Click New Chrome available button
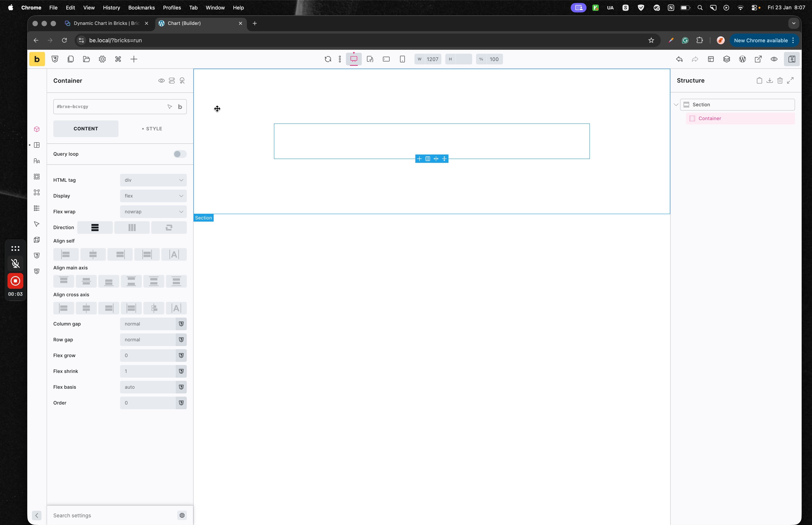The height and width of the screenshot is (525, 812). 764,40
